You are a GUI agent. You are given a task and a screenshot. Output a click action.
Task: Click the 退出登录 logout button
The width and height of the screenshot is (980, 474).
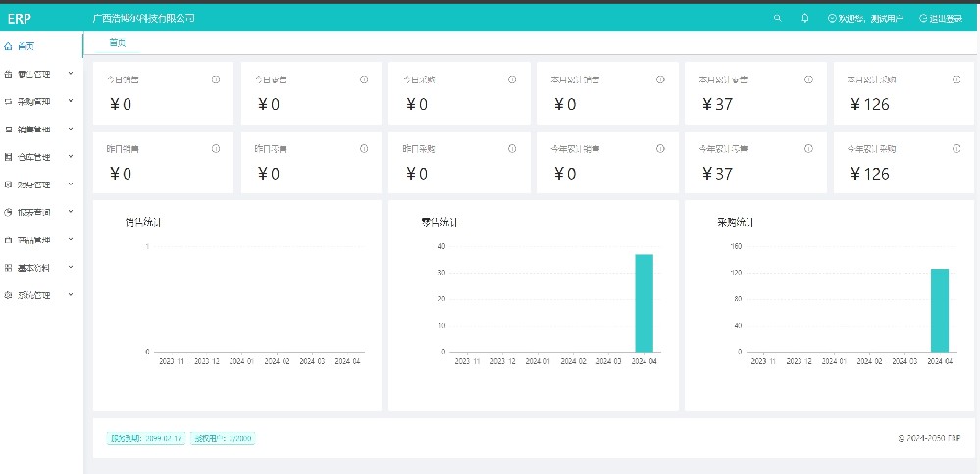click(941, 18)
